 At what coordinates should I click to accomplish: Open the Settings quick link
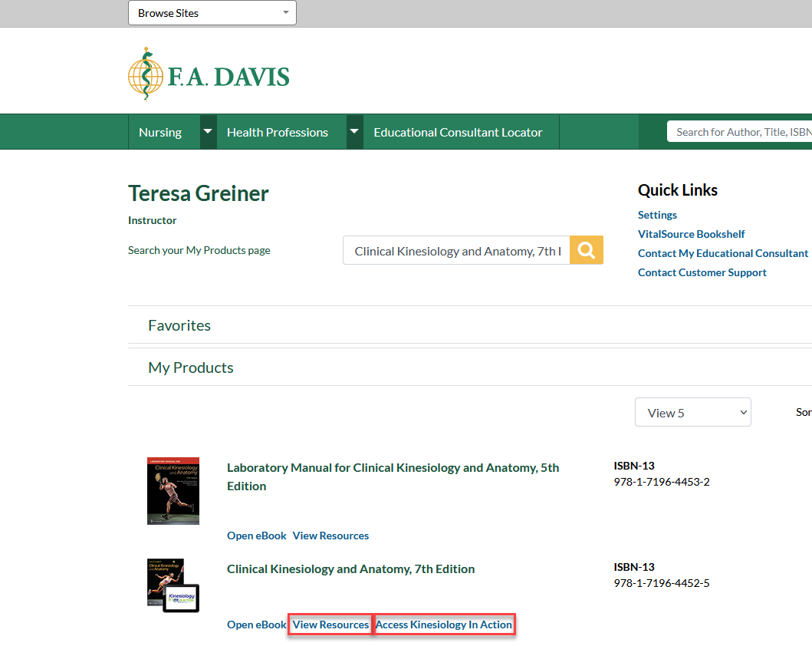click(657, 214)
